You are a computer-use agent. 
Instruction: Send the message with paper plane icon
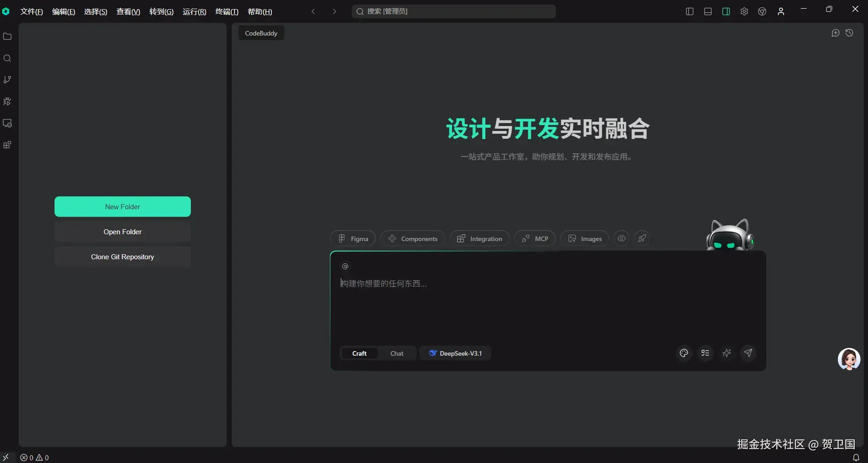coord(748,353)
